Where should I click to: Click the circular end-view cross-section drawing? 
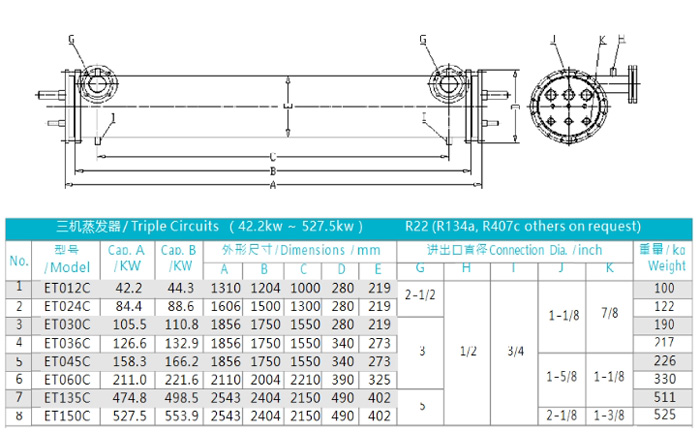pos(568,108)
